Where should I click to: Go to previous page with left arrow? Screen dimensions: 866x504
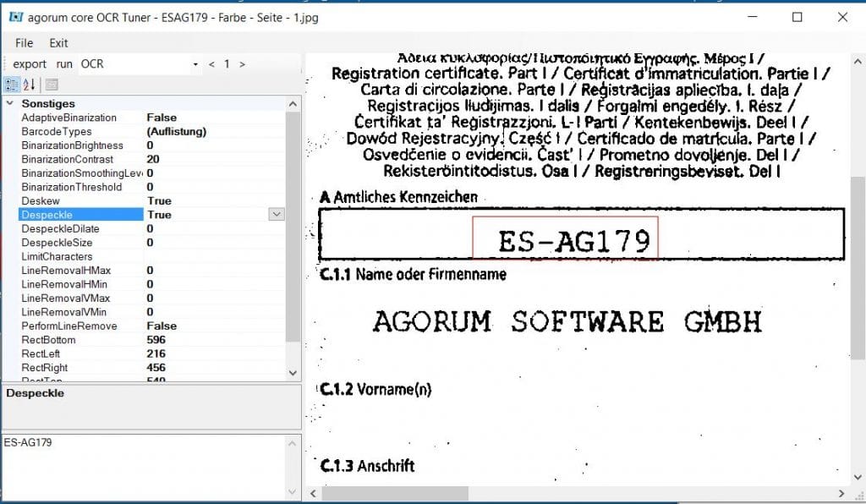click(211, 64)
